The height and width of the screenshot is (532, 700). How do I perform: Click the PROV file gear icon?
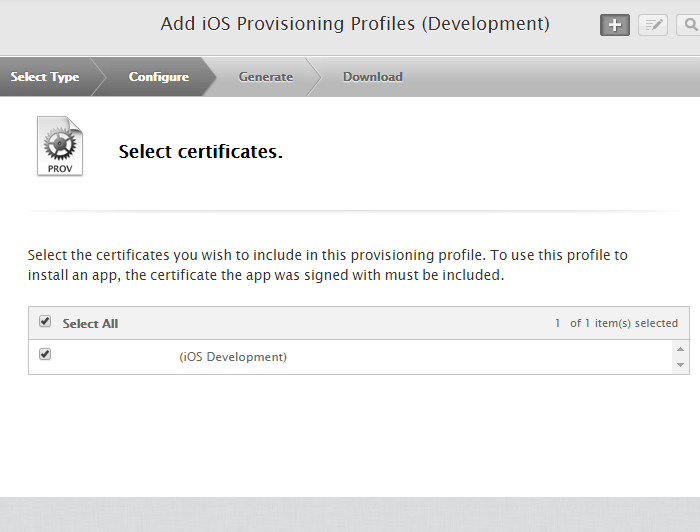click(x=60, y=146)
